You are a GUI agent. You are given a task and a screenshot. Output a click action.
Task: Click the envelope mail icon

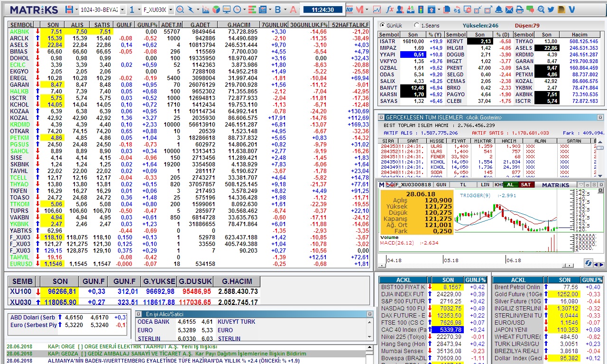tap(509, 9)
